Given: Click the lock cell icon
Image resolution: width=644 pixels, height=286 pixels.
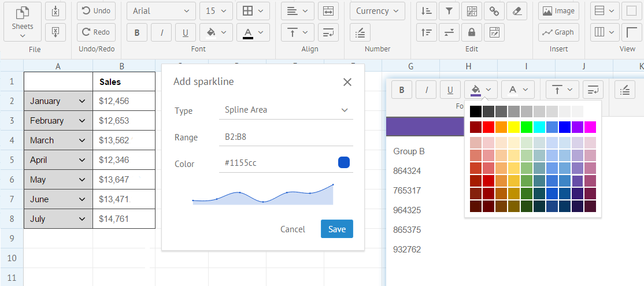Looking at the screenshot, I should [472, 32].
